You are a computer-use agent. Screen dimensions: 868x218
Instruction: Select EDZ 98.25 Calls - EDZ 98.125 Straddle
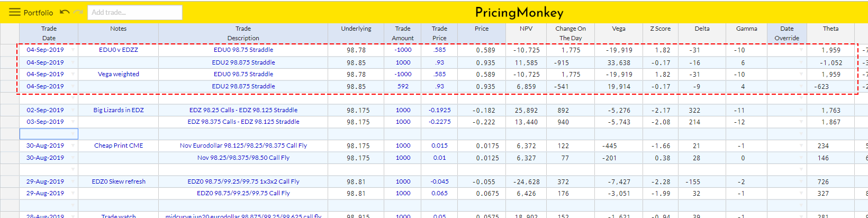(243, 110)
